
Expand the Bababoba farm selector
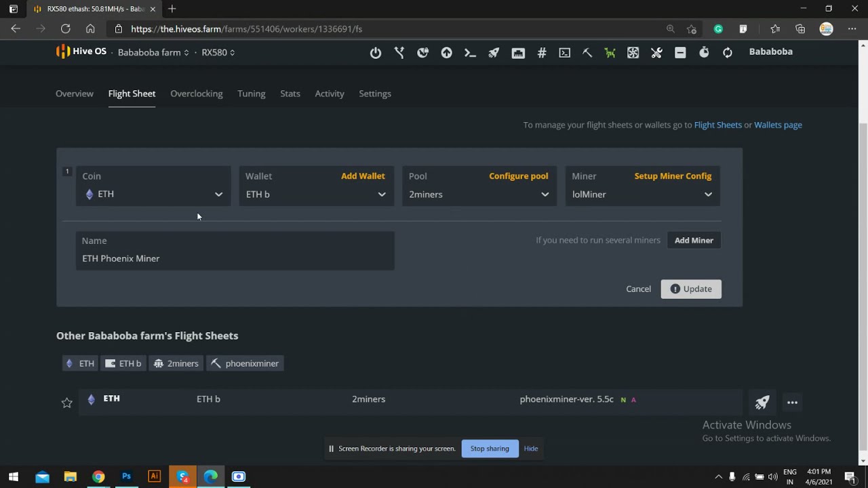click(x=153, y=52)
